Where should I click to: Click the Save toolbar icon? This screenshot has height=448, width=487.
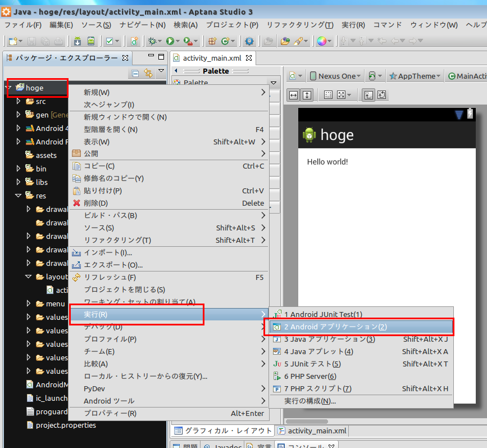click(31, 41)
